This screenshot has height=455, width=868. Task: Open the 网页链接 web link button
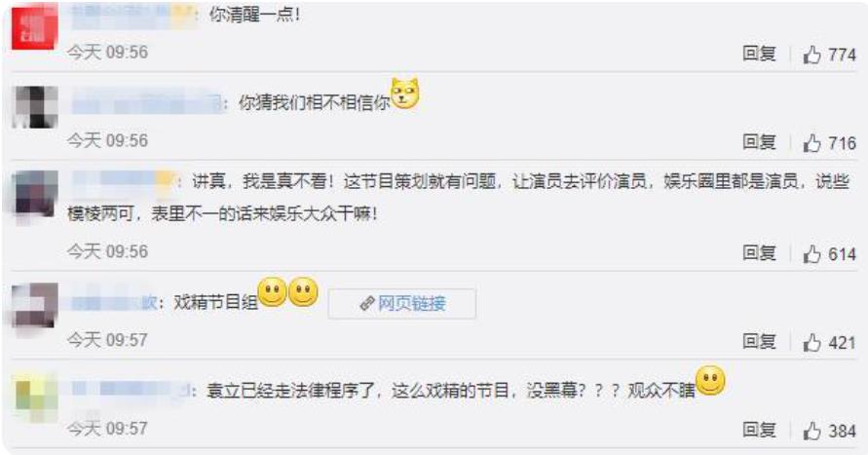[x=402, y=303]
